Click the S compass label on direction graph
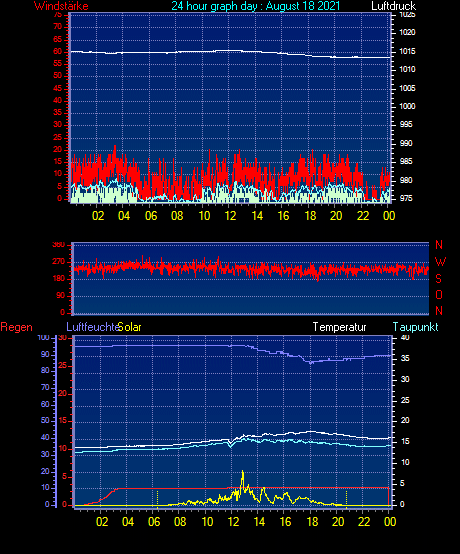 (x=438, y=279)
